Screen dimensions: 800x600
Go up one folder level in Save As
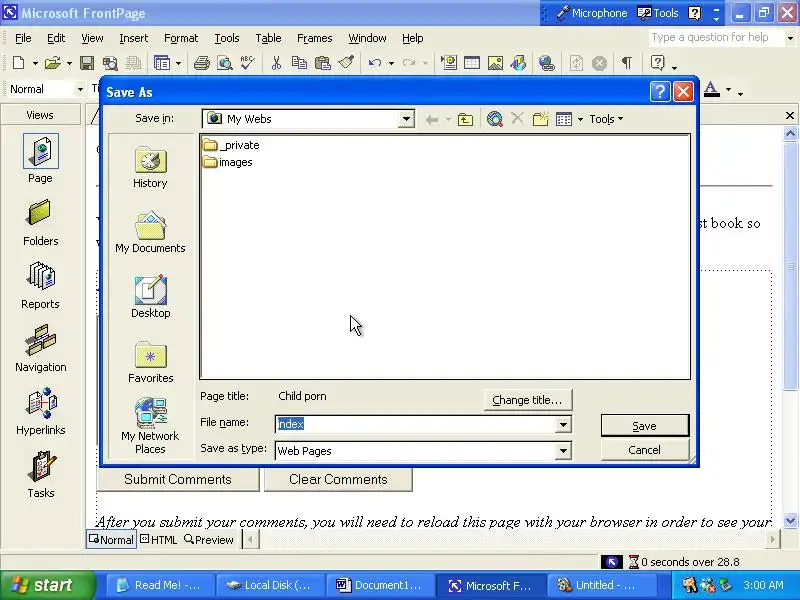465,119
